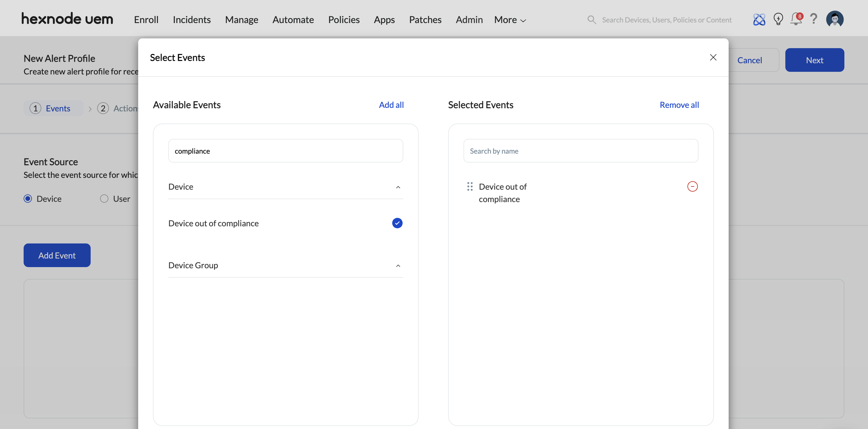
Task: Open the Policies menu
Action: click(x=344, y=20)
